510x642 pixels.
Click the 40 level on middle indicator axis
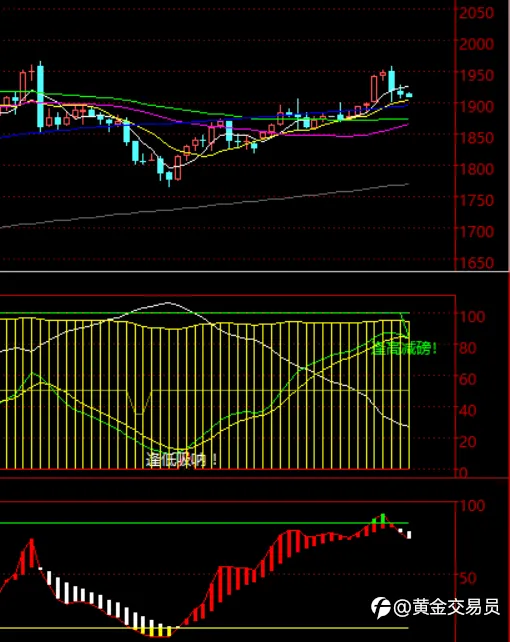click(x=468, y=410)
